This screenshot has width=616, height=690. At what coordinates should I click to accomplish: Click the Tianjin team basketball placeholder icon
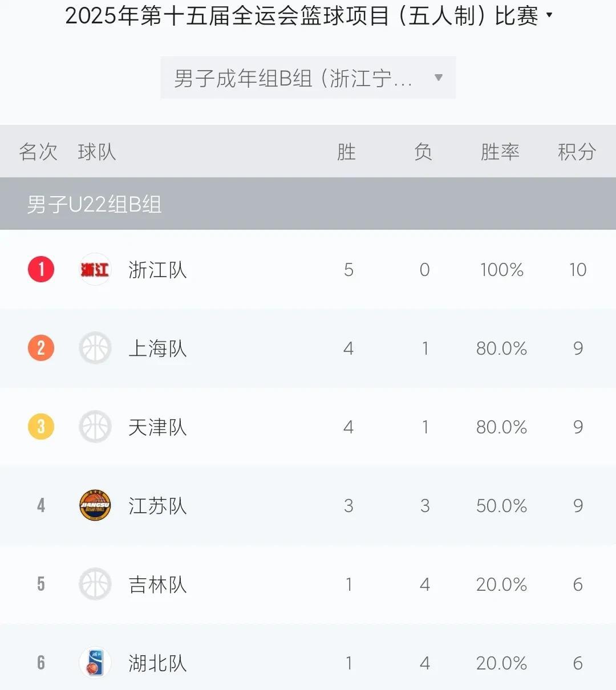tap(95, 427)
